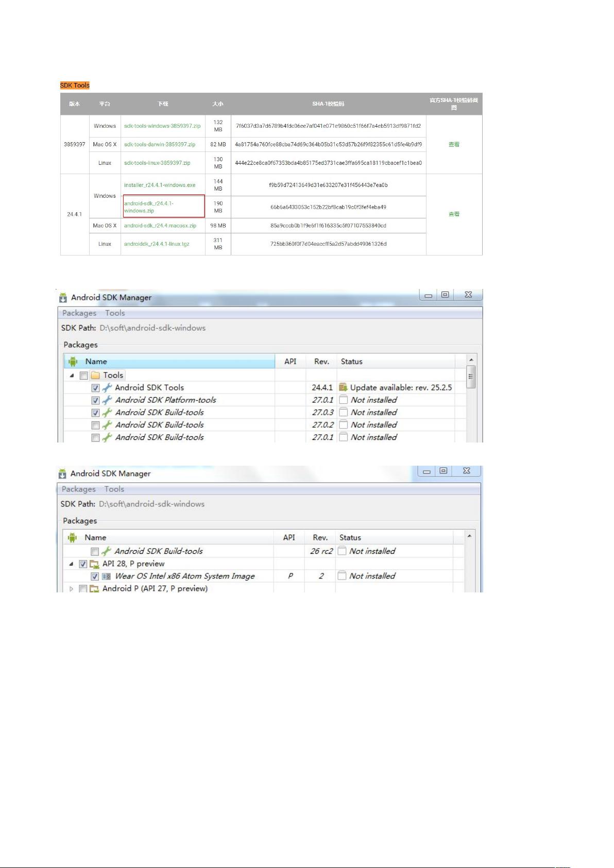
Task: Click the Update available status icon for SDK Tools
Action: (343, 388)
